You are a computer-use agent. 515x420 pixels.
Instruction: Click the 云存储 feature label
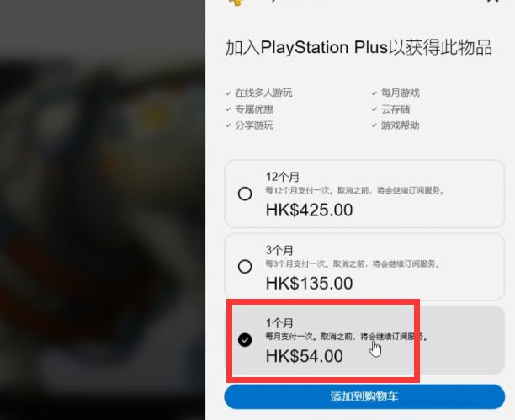[396, 109]
